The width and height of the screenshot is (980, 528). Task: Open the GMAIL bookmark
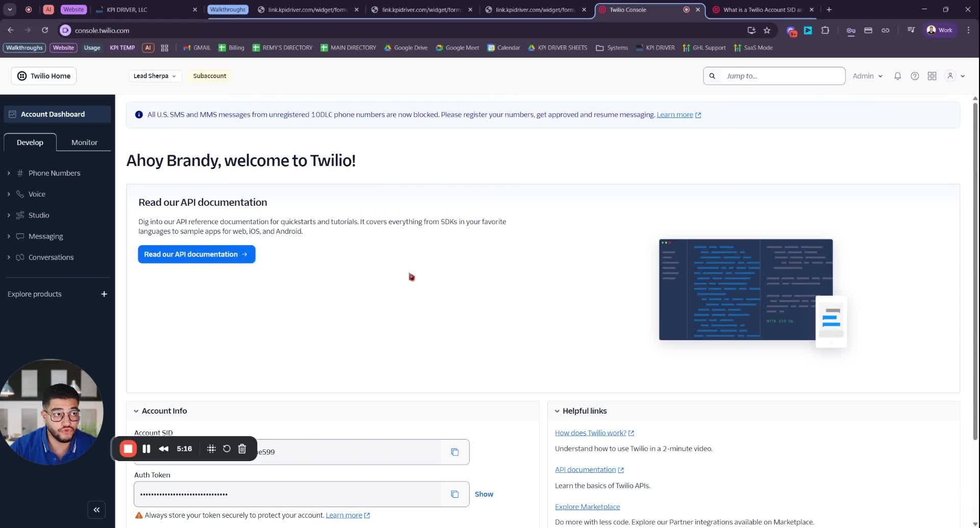pyautogui.click(x=197, y=48)
